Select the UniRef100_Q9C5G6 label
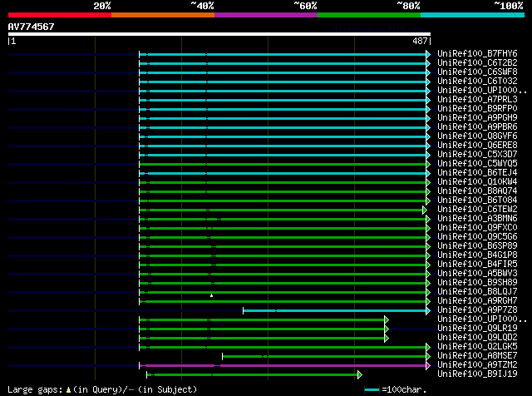 point(477,237)
